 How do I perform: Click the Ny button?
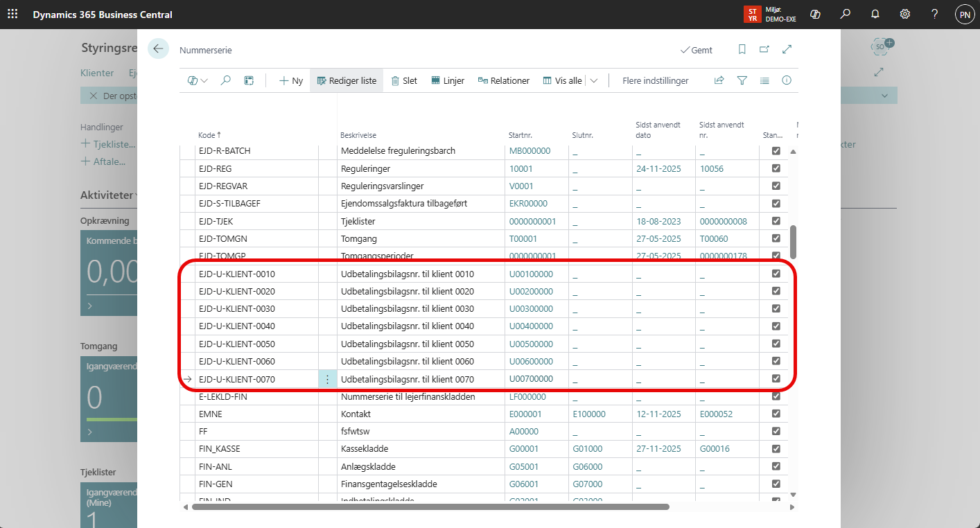(291, 80)
